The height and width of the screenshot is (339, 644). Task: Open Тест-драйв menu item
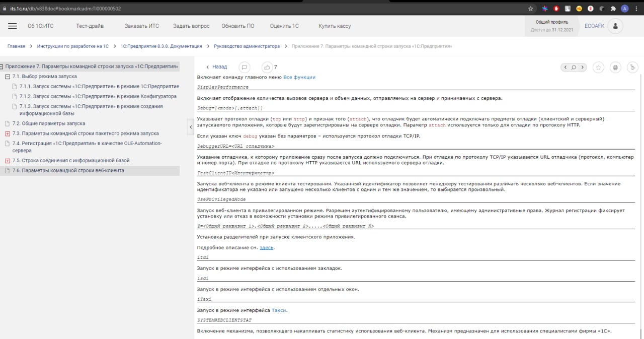[x=90, y=26]
